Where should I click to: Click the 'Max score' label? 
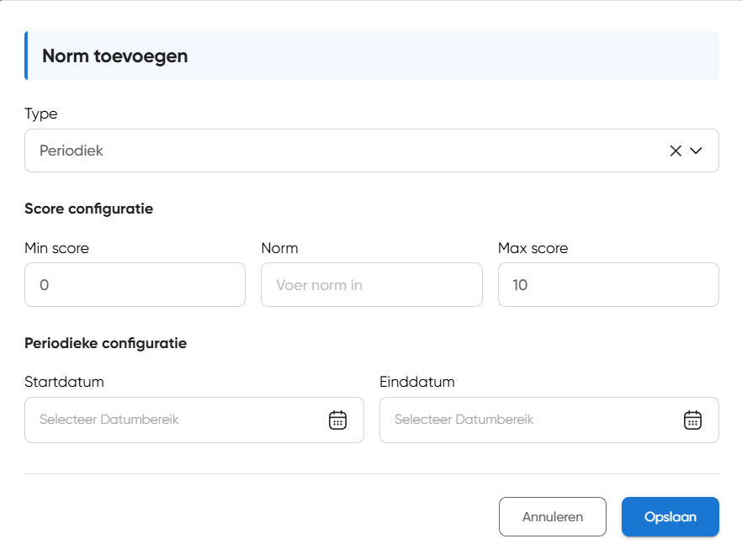[533, 248]
